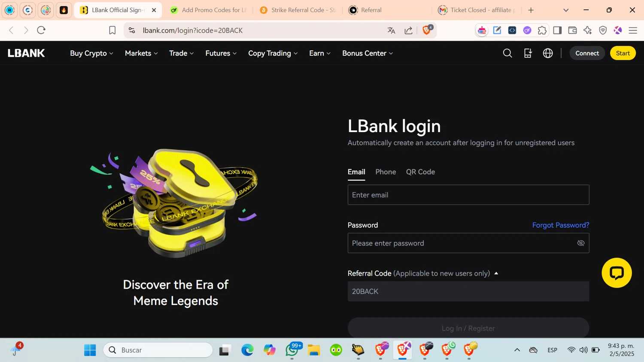644x362 pixels.
Task: Open the browser hamburger menu
Action: click(x=633, y=30)
